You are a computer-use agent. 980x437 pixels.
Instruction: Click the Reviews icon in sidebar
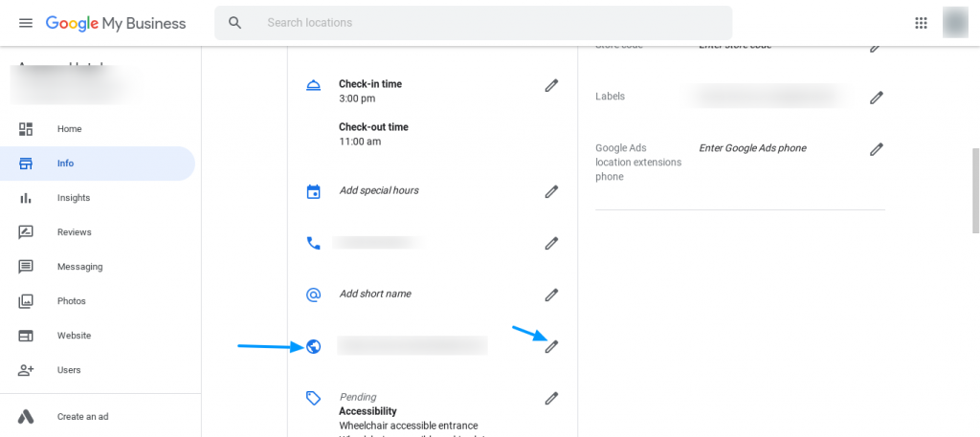(26, 232)
